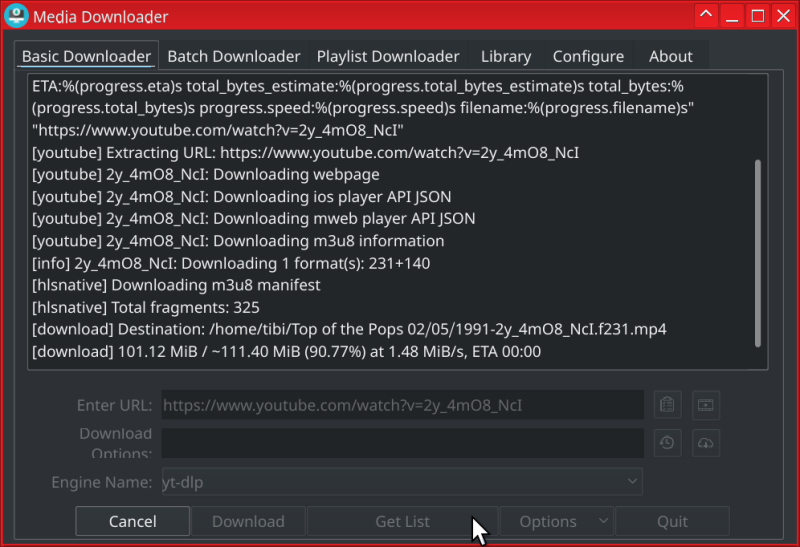Click the Media Downloader app icon in titlebar
The image size is (800, 547).
16,15
